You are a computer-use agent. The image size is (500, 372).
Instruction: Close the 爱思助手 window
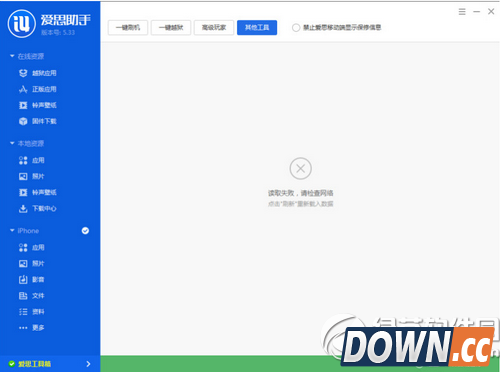click(491, 12)
